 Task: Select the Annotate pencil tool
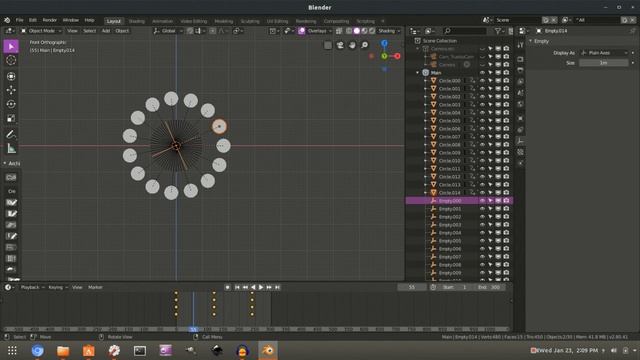coord(11,134)
